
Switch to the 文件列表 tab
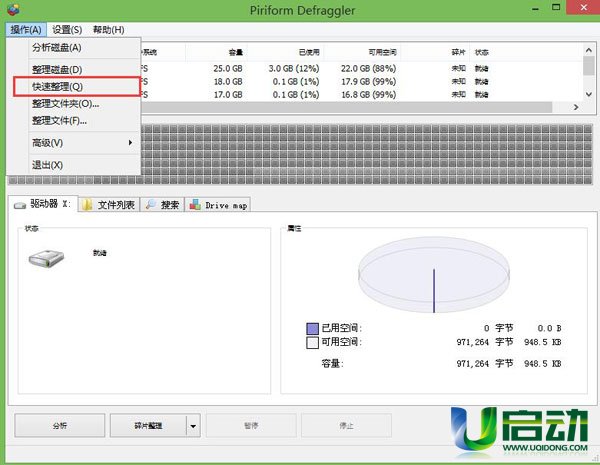click(x=109, y=205)
